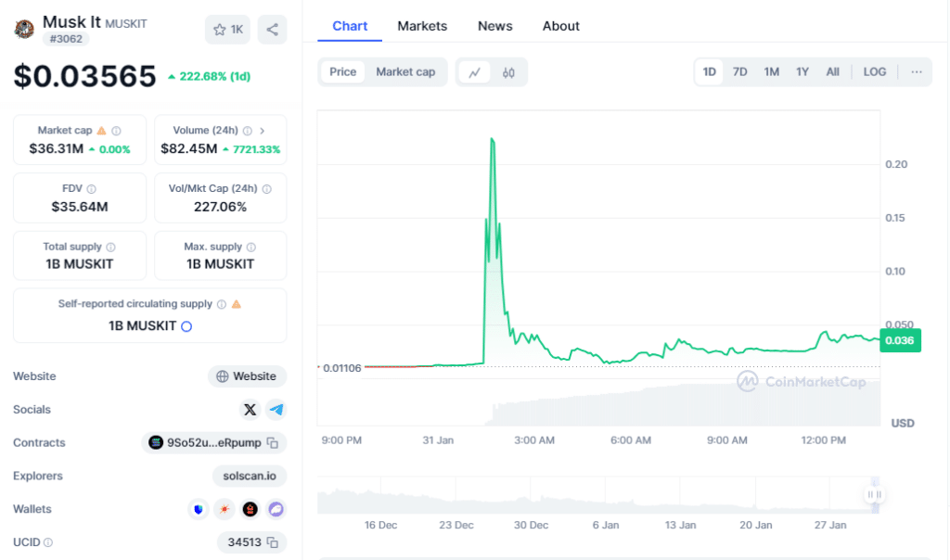
Task: Open the purple Phantom wallet icon
Action: 276,509
